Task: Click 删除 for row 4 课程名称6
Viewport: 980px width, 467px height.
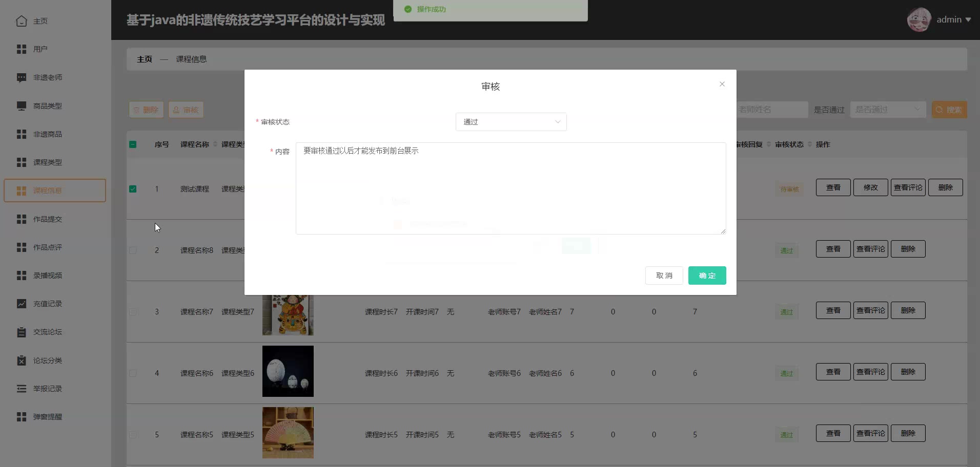Action: (x=908, y=372)
